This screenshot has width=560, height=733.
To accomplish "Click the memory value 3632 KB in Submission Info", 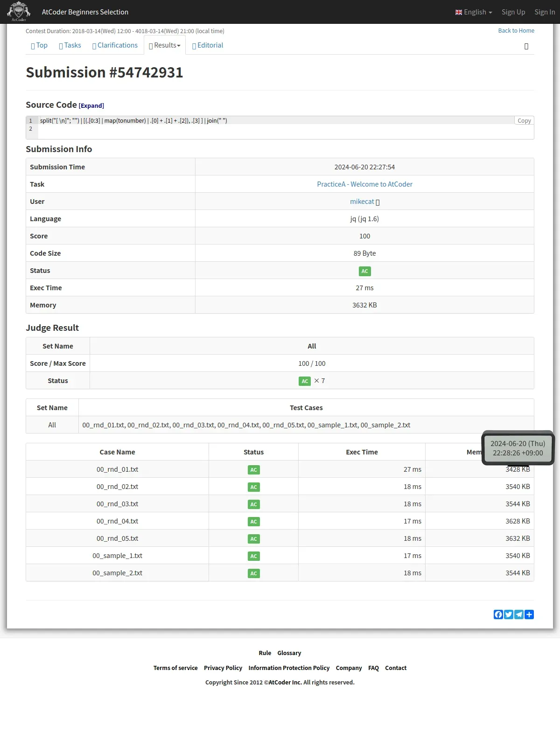I will [x=364, y=305].
